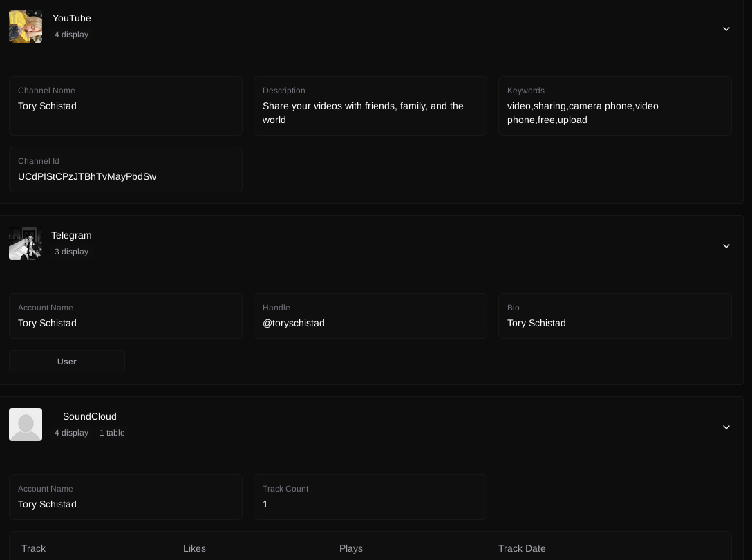Select the Keywords value video,sharing,camera phone
The height and width of the screenshot is (560, 752).
(583, 113)
